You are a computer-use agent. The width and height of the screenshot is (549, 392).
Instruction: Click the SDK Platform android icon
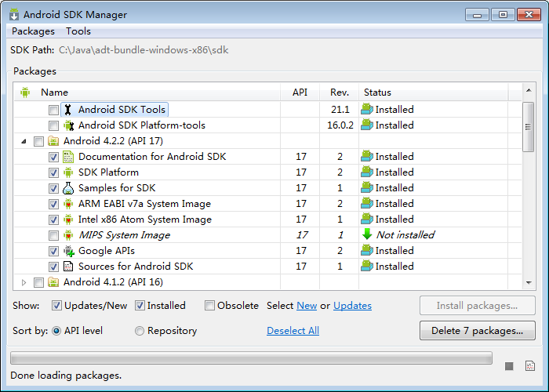pyautogui.click(x=68, y=172)
